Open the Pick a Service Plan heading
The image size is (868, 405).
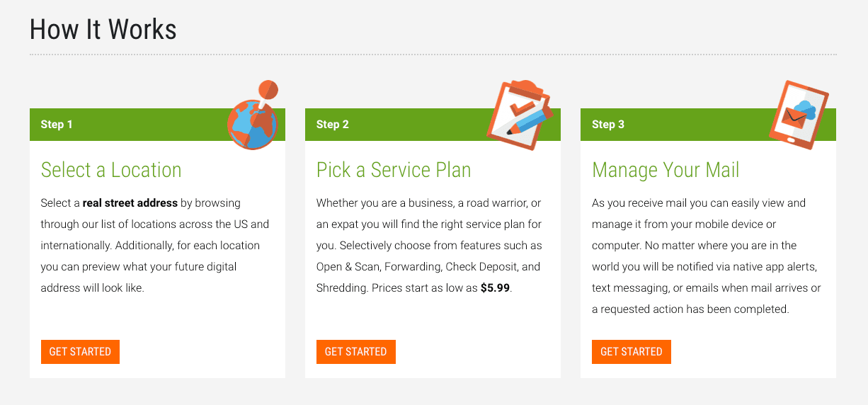point(394,170)
